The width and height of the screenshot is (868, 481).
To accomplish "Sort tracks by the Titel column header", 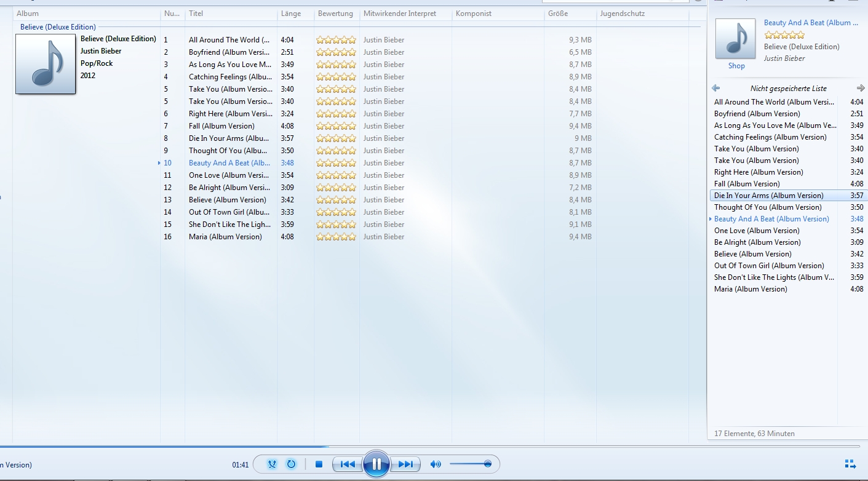I will (196, 14).
